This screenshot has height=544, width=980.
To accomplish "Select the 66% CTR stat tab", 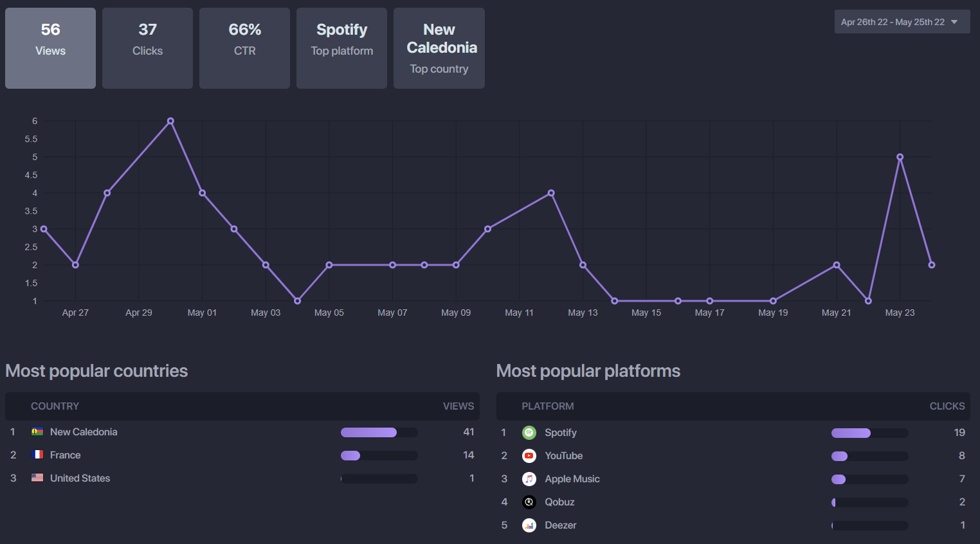I will (244, 48).
